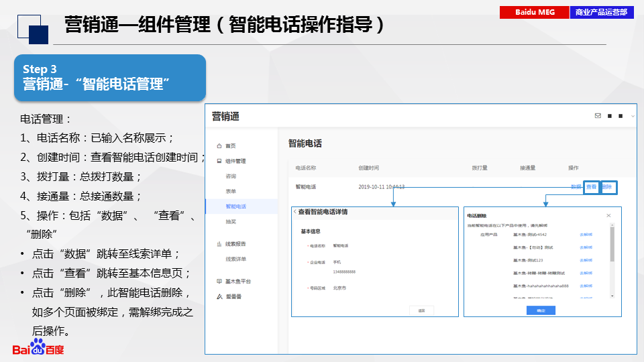The height and width of the screenshot is (362, 644).
Task: Select 智能电话 in the sidebar
Action: (x=235, y=206)
